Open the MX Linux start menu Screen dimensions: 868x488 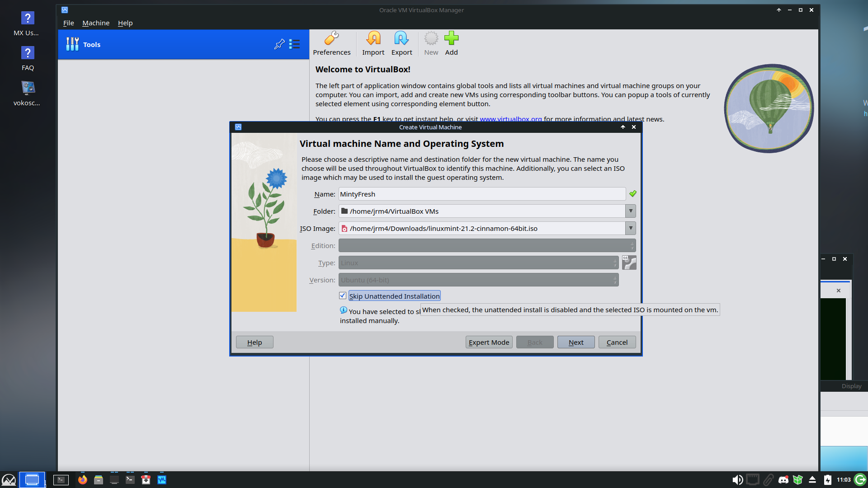(9, 480)
